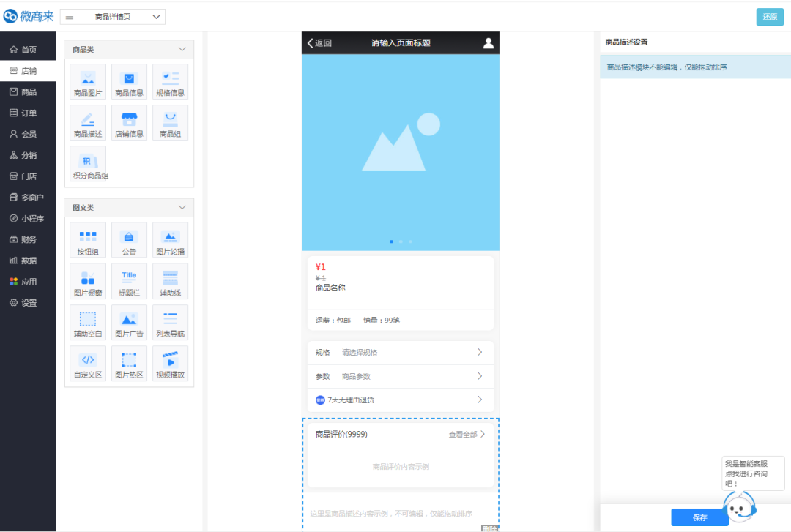This screenshot has height=532, width=791.
Task: Collapse the 商品类 panel
Action: click(x=182, y=50)
